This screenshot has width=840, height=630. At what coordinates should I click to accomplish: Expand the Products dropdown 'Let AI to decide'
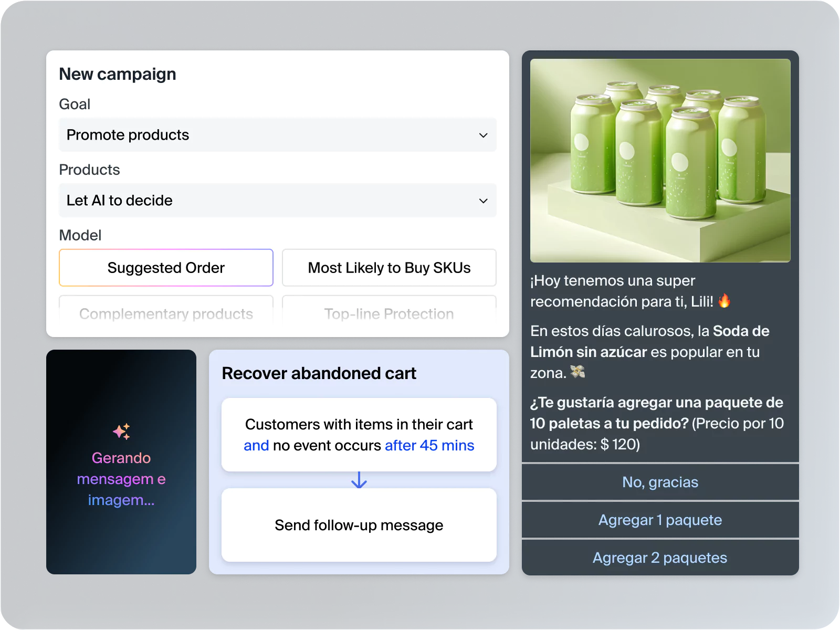277,201
